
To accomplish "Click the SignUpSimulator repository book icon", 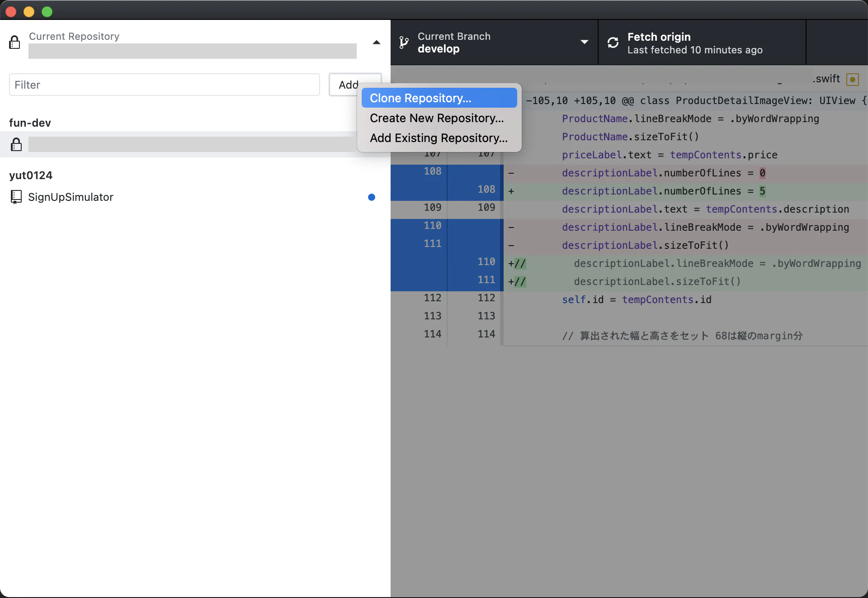I will click(x=16, y=197).
